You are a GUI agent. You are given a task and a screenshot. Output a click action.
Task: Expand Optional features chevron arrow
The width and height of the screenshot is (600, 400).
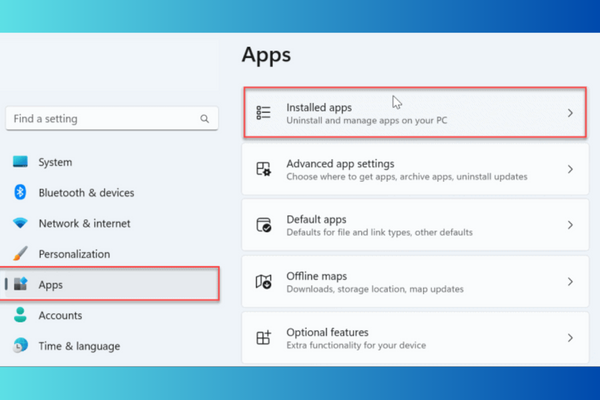point(570,338)
